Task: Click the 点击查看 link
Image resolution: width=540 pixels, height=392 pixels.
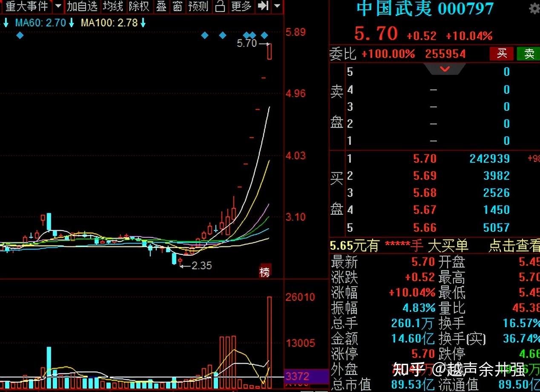Action: pyautogui.click(x=514, y=245)
